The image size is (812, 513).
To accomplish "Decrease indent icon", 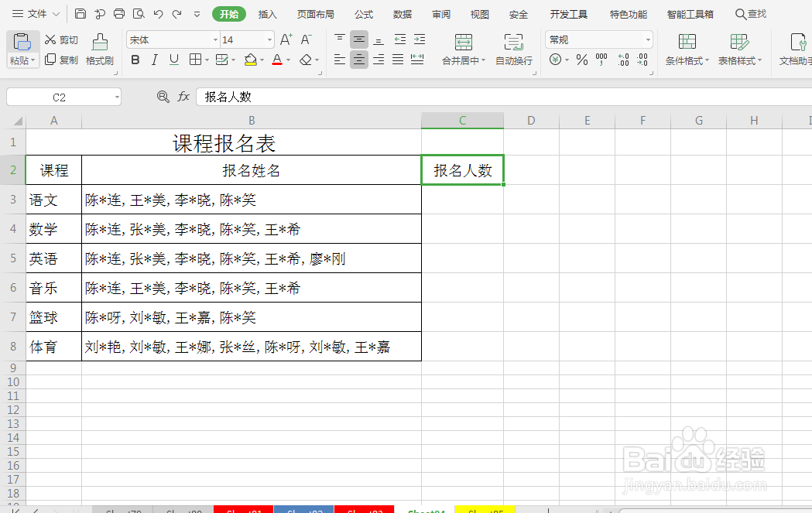I will [x=399, y=39].
